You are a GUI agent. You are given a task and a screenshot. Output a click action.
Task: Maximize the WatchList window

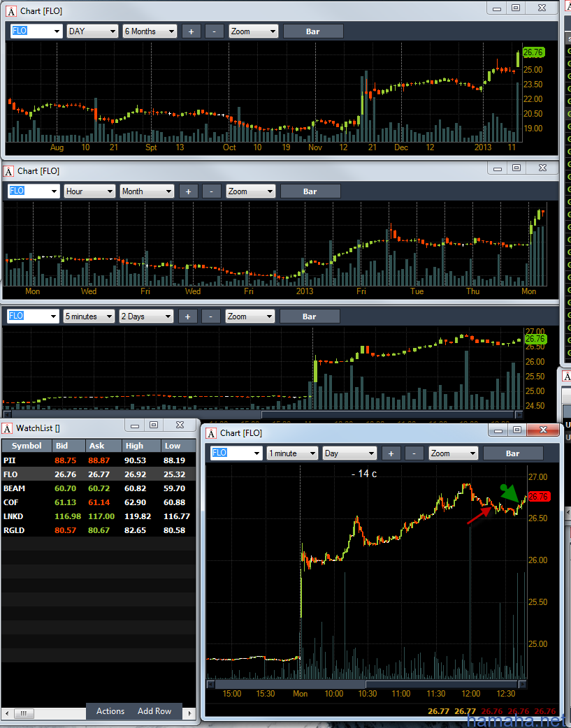click(x=154, y=425)
